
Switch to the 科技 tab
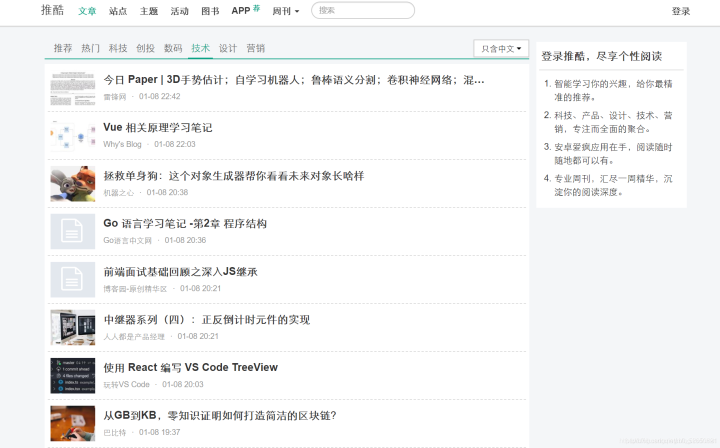pos(118,48)
